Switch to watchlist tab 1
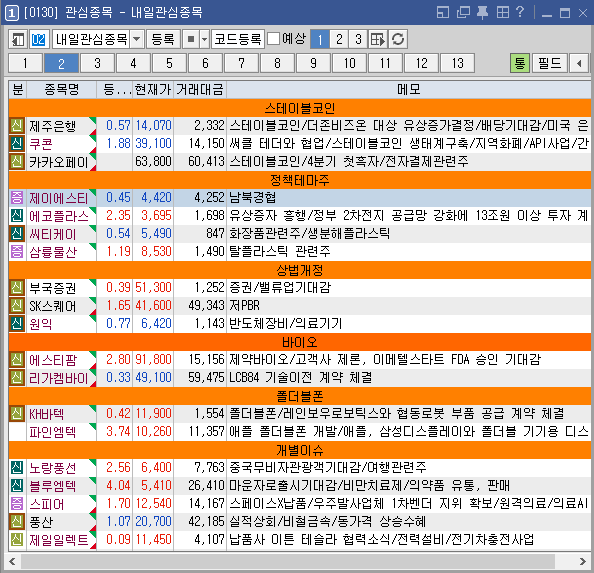Screen dimensions: 594x573 pos(25,63)
